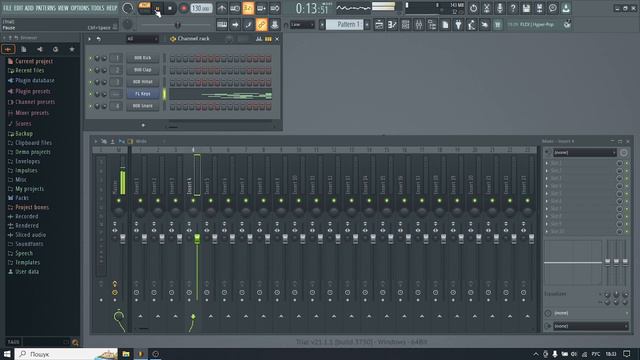Open the channel rack toolbar icon
The image size is (640, 360).
[405, 25]
